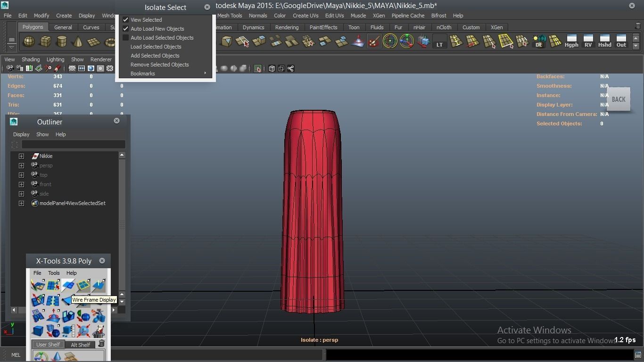Image resolution: width=644 pixels, height=362 pixels.
Task: Click Add Selected Objects
Action: [x=155, y=56]
